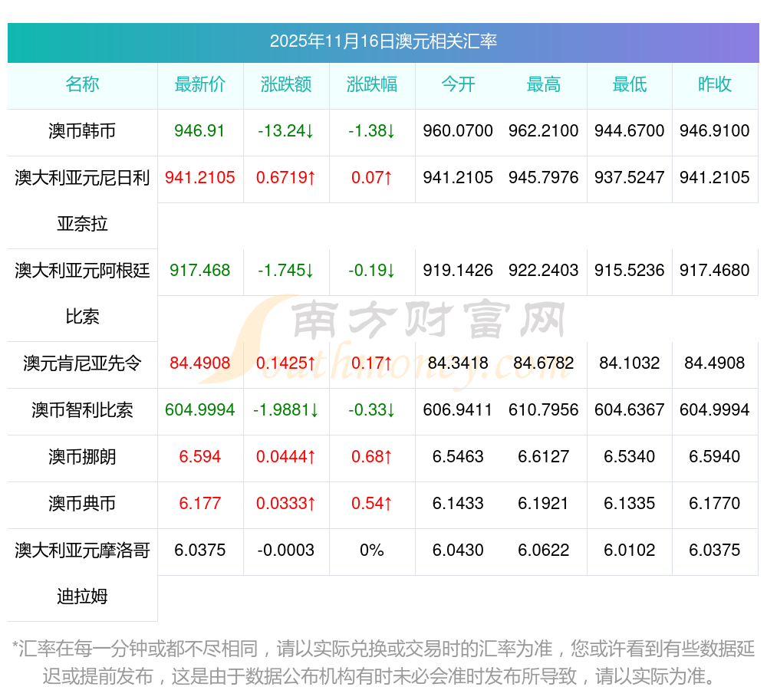Screen dimensions: 767x700
Task: Select the 最新价 column header
Action: [x=200, y=84]
